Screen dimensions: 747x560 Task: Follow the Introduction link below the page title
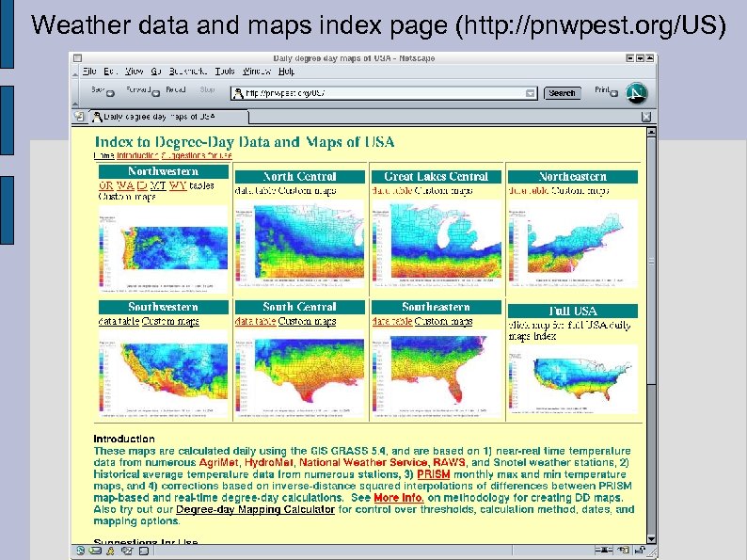[x=137, y=155]
